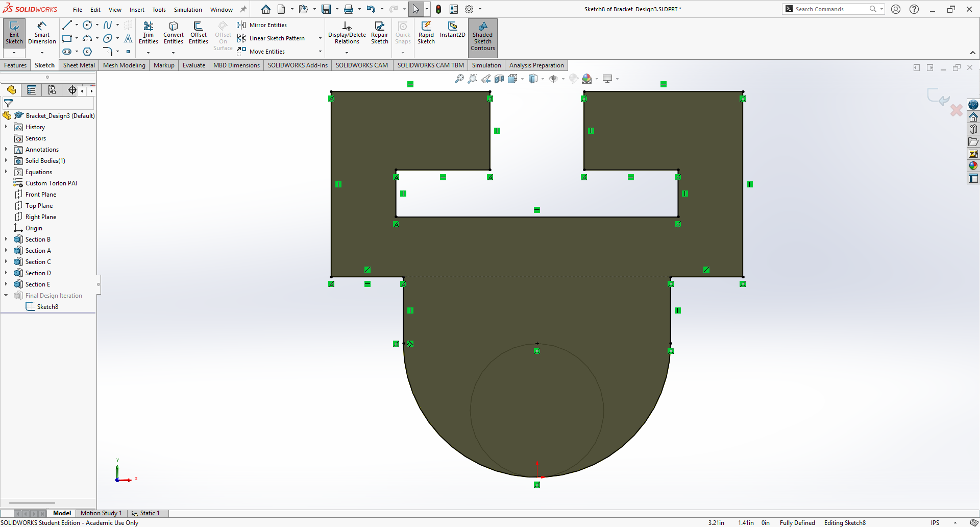
Task: Select the Spline sketch tool
Action: 108,25
